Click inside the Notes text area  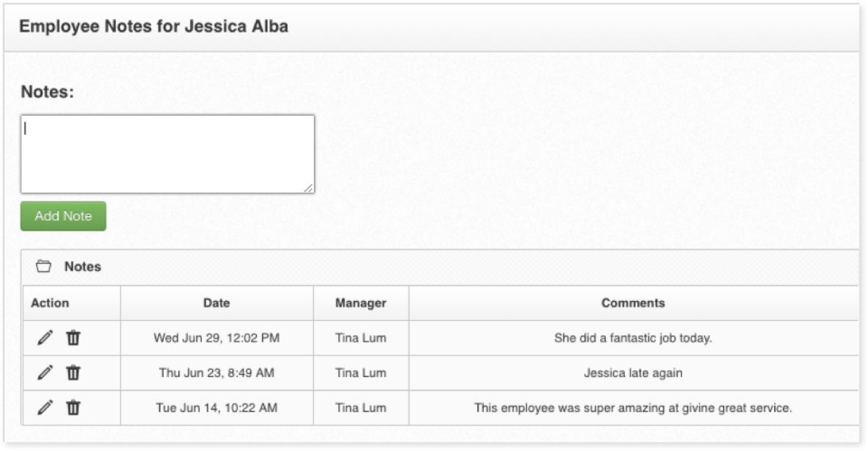(x=167, y=154)
